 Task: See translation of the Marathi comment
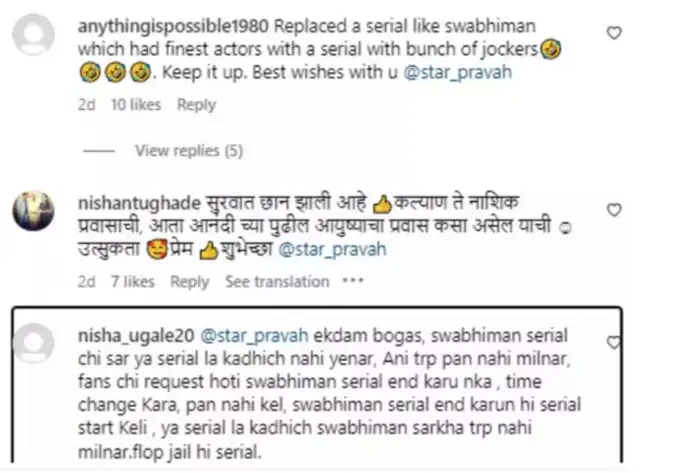[277, 282]
